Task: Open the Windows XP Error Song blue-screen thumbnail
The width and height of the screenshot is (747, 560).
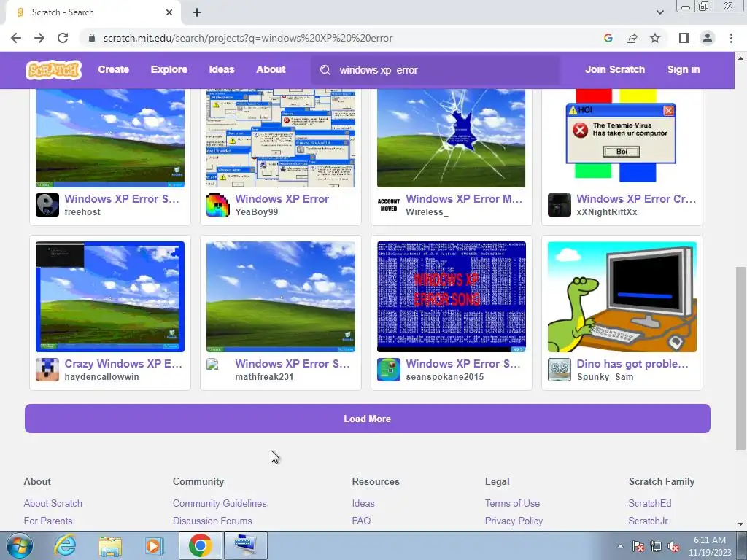Action: coord(451,297)
